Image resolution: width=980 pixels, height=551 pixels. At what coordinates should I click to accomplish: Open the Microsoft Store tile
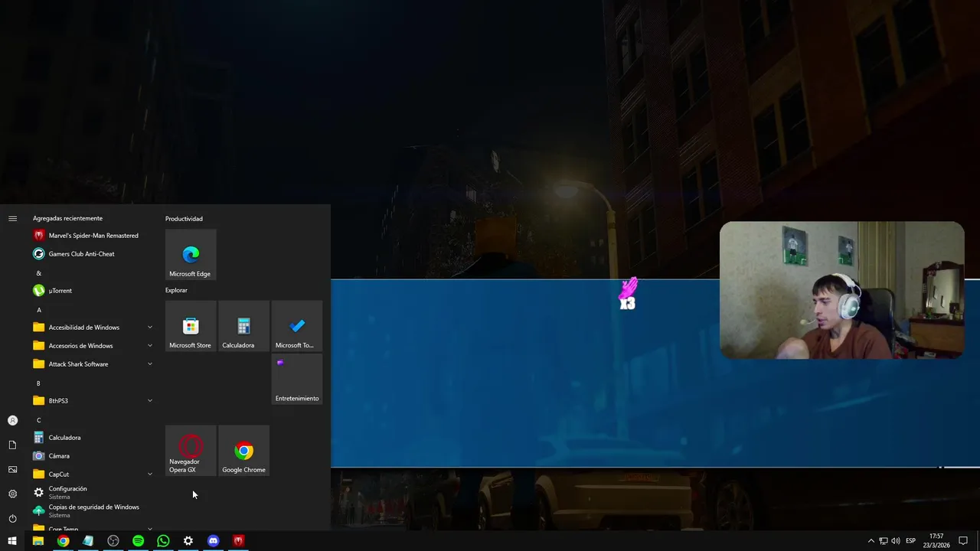click(191, 326)
